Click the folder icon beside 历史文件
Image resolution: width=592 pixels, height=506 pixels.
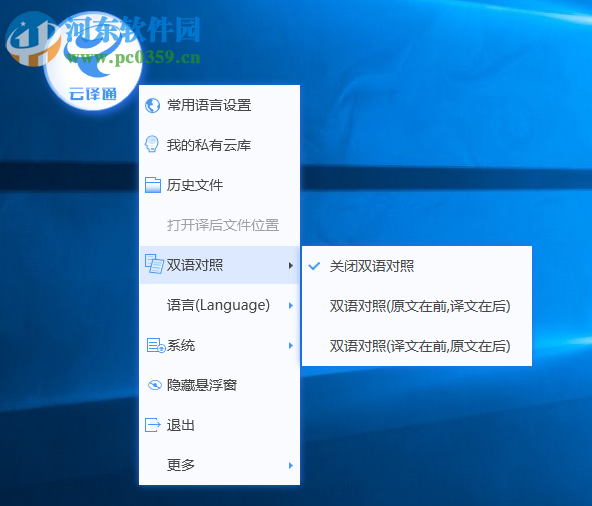153,185
